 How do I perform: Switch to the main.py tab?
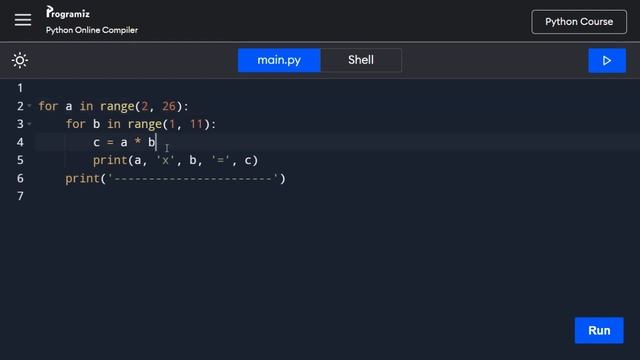pos(279,60)
